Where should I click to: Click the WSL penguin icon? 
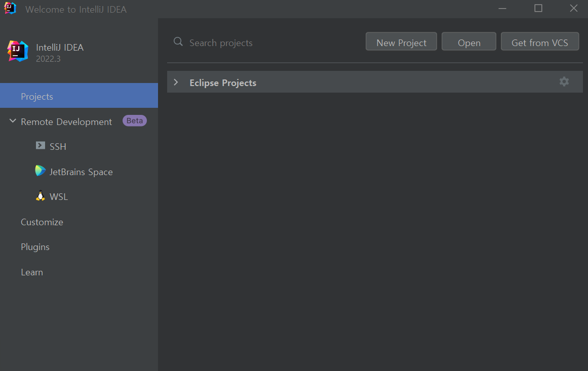40,195
